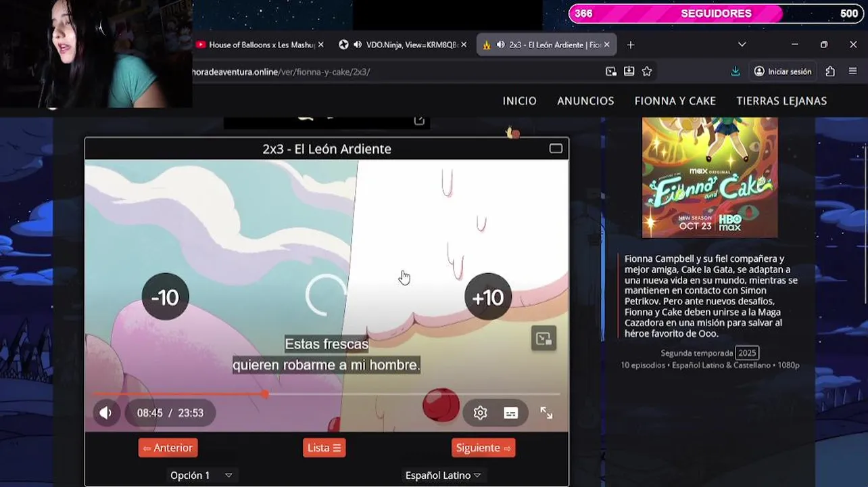Image resolution: width=868 pixels, height=487 pixels.
Task: Click the picture-in-picture icon on video
Action: click(x=544, y=338)
